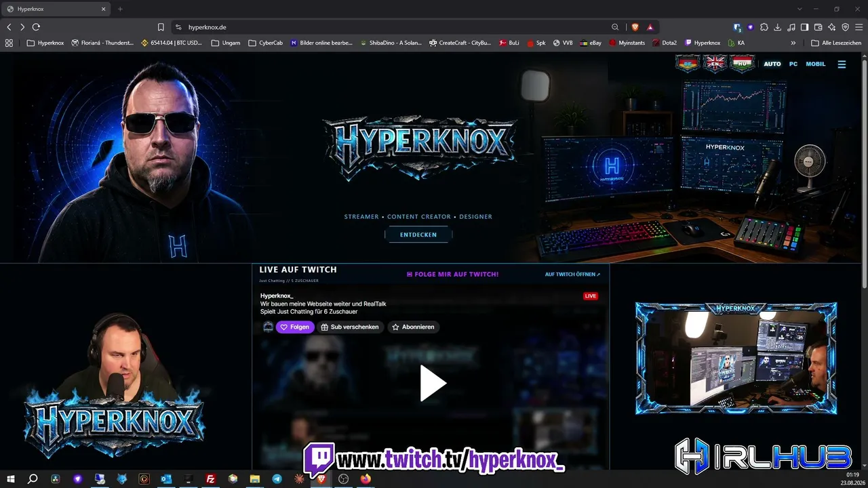The image size is (868, 488).
Task: Click the webcam preview thumbnail
Action: [736, 358]
